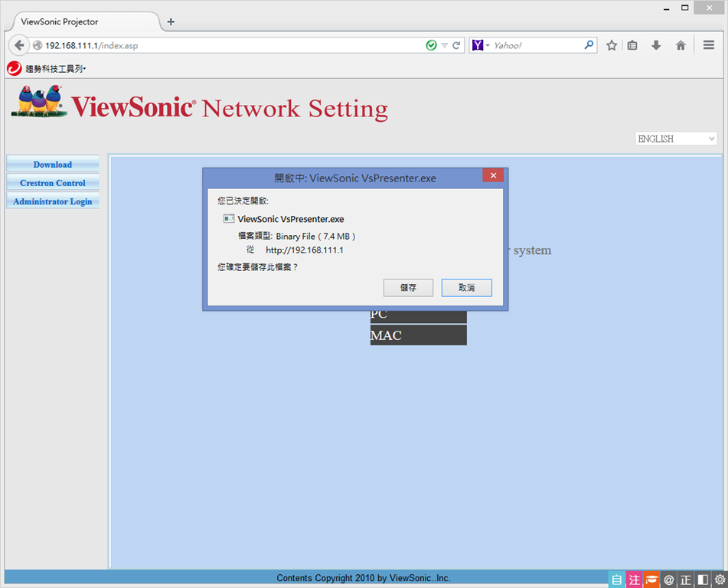Click the address bar URL field
Screen dimensions: 728x588
[x=232, y=45]
